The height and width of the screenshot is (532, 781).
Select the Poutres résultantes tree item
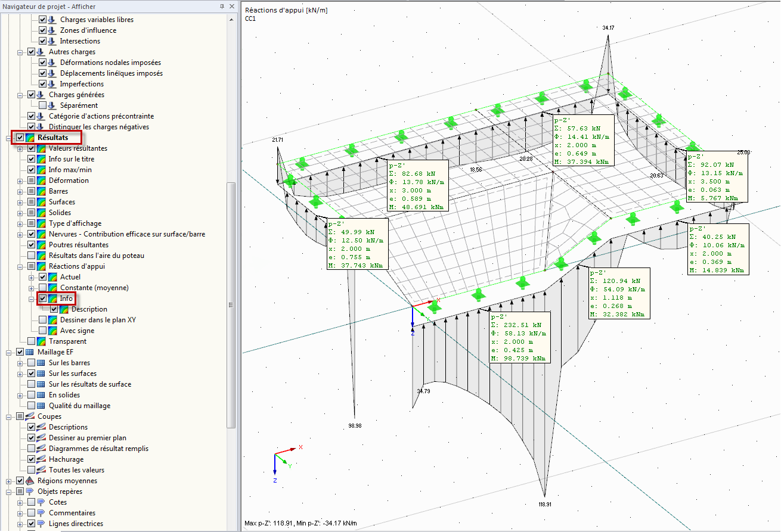tap(78, 245)
